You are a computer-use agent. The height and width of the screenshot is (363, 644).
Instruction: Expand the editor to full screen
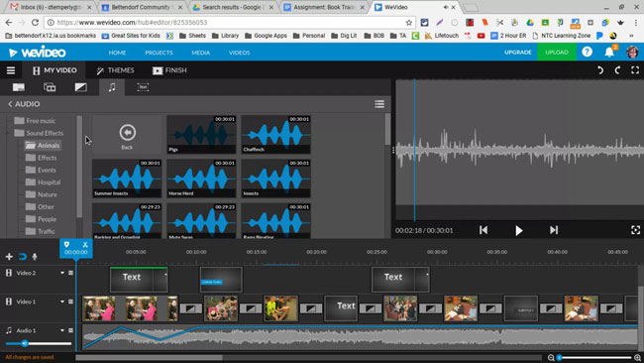[x=635, y=70]
